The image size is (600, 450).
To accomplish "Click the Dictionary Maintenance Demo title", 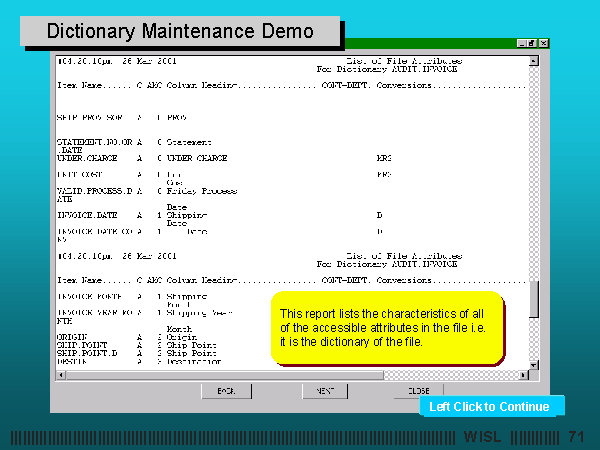I will [x=181, y=32].
